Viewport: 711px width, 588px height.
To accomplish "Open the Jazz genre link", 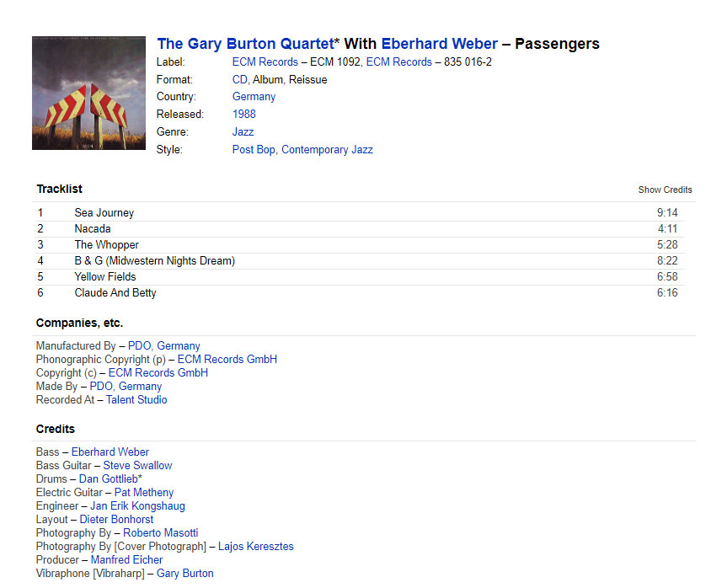I will tap(243, 132).
